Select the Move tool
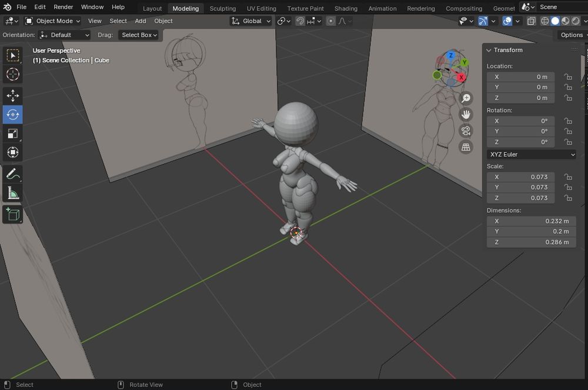Viewport: 588px width, 390px height. click(x=13, y=96)
